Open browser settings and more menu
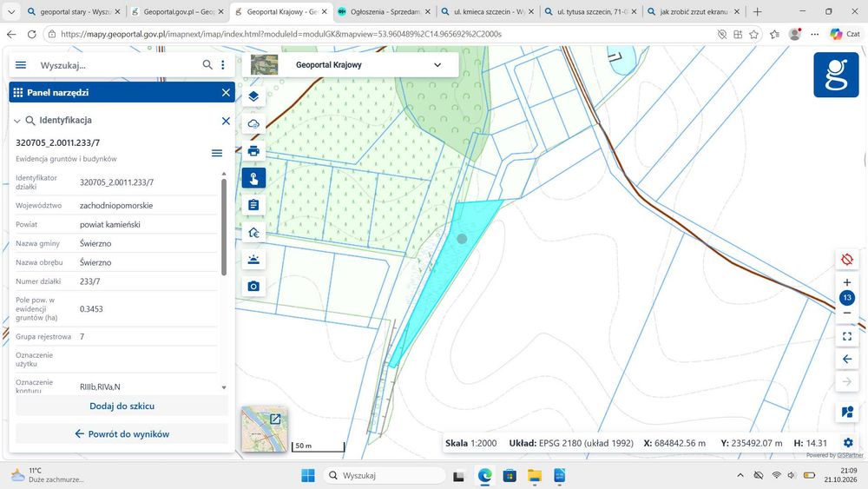This screenshot has width=868, height=489. (x=814, y=35)
